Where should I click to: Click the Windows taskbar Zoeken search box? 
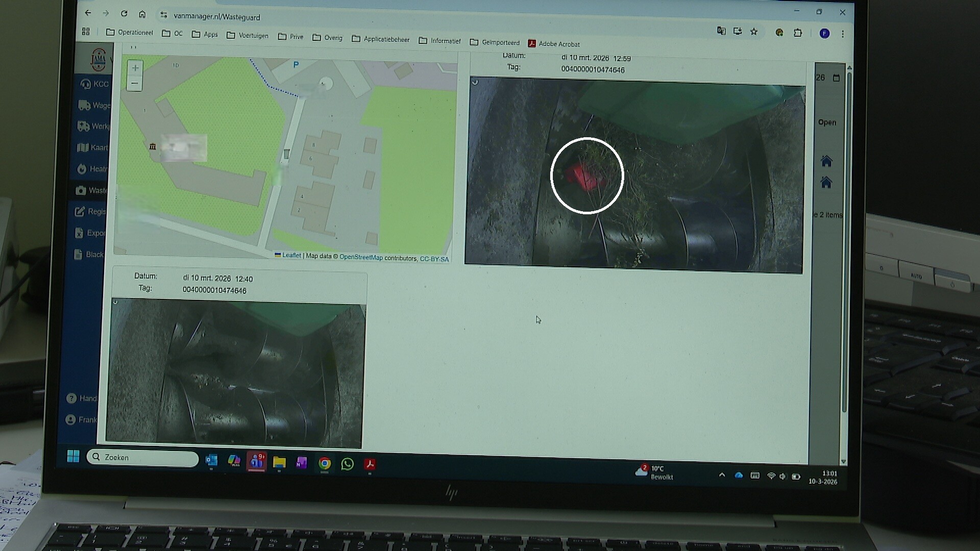(143, 458)
